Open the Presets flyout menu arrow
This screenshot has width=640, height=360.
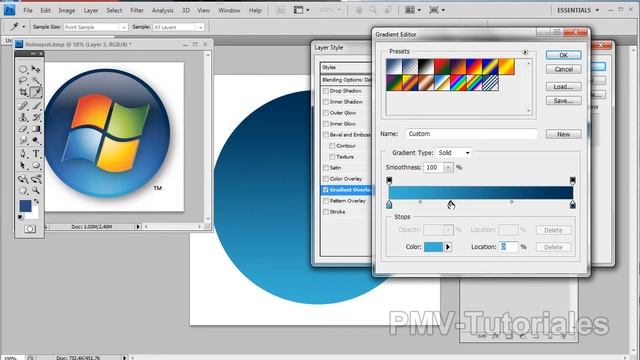(x=525, y=52)
